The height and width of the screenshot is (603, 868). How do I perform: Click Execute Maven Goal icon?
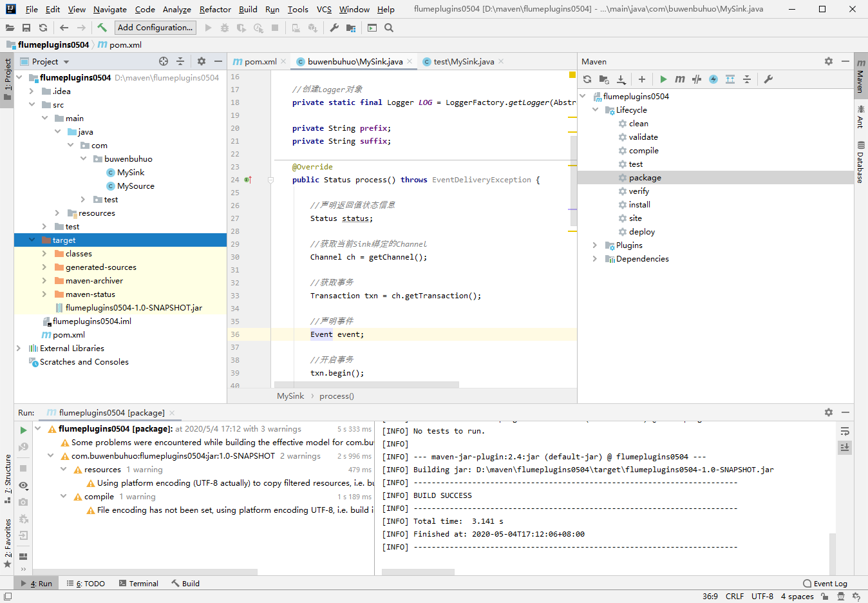point(679,79)
